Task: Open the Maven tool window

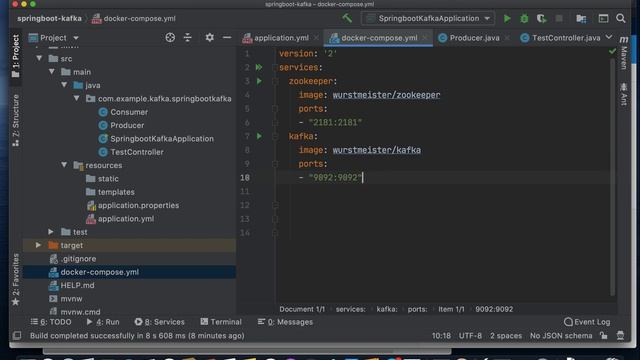Action: click(624, 53)
